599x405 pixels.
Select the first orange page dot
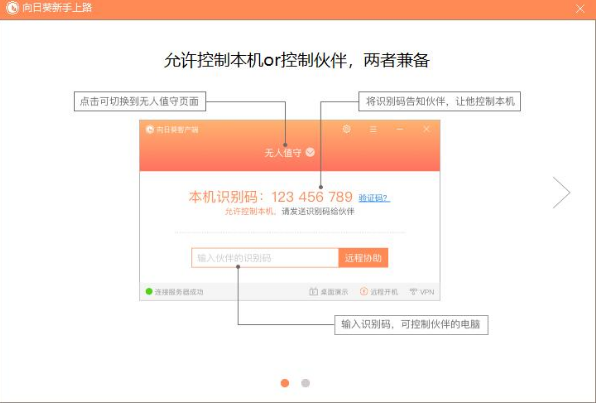point(285,383)
